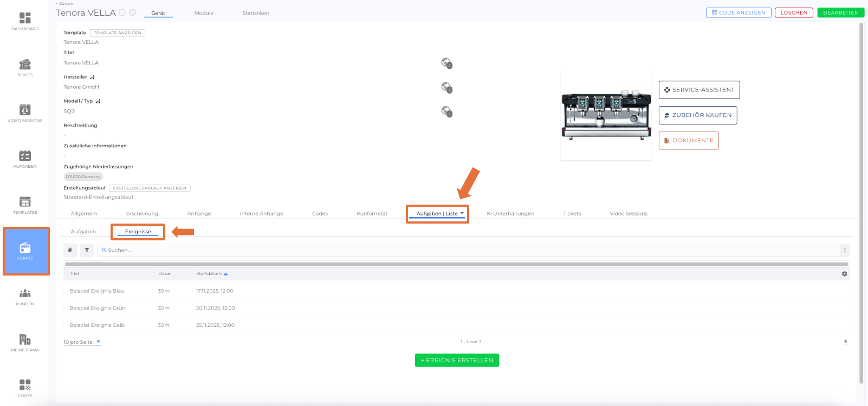
Task: Click the coffee machine thumbnail image
Action: [x=606, y=116]
